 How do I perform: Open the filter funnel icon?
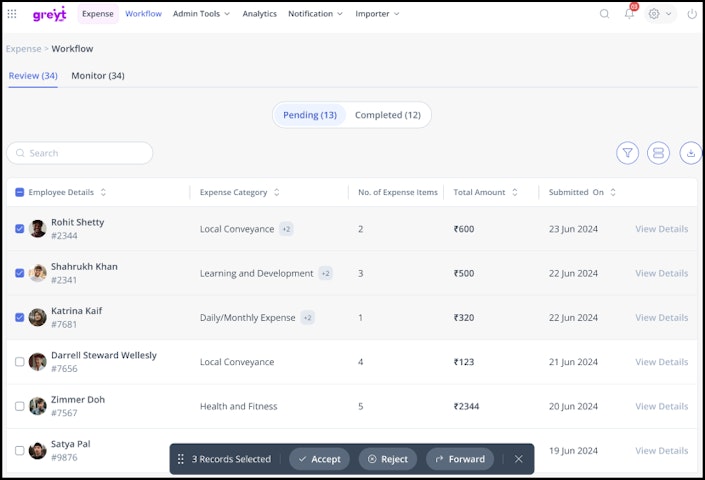[627, 153]
